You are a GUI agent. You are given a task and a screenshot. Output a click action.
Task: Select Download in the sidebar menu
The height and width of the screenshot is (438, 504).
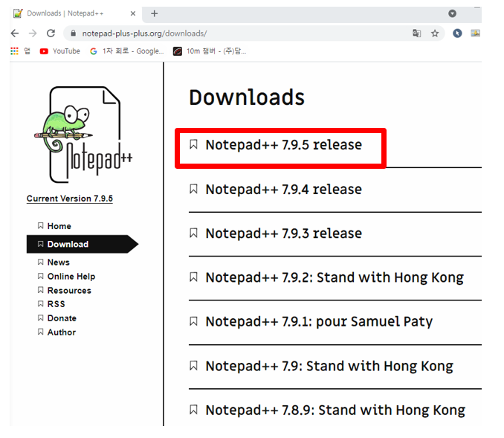click(83, 244)
